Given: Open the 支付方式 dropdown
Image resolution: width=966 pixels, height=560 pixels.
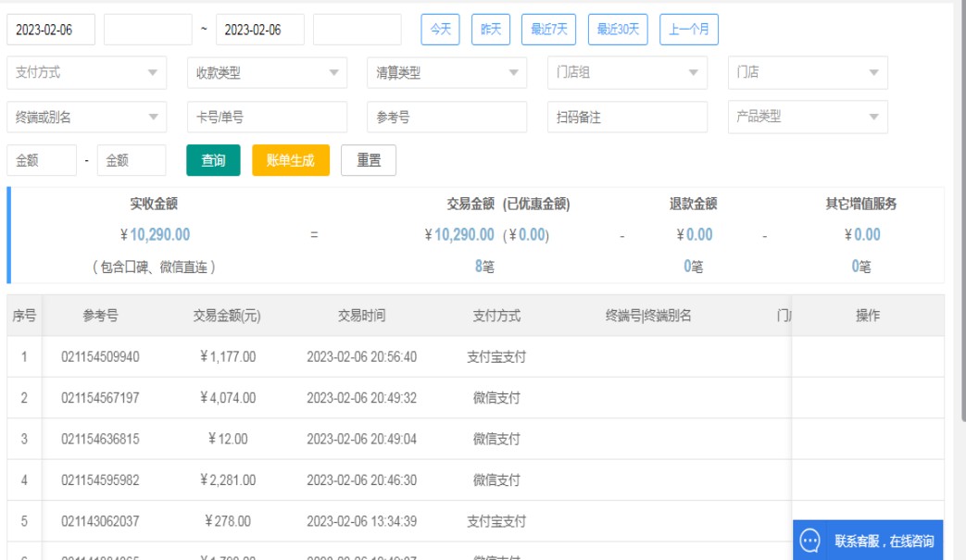Looking at the screenshot, I should tap(86, 72).
